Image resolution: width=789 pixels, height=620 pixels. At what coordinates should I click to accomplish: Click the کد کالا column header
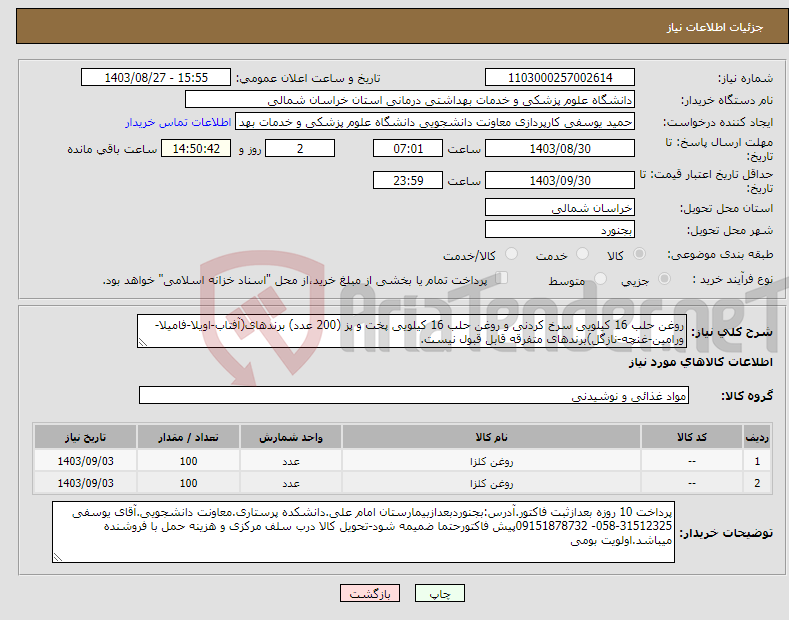point(692,437)
